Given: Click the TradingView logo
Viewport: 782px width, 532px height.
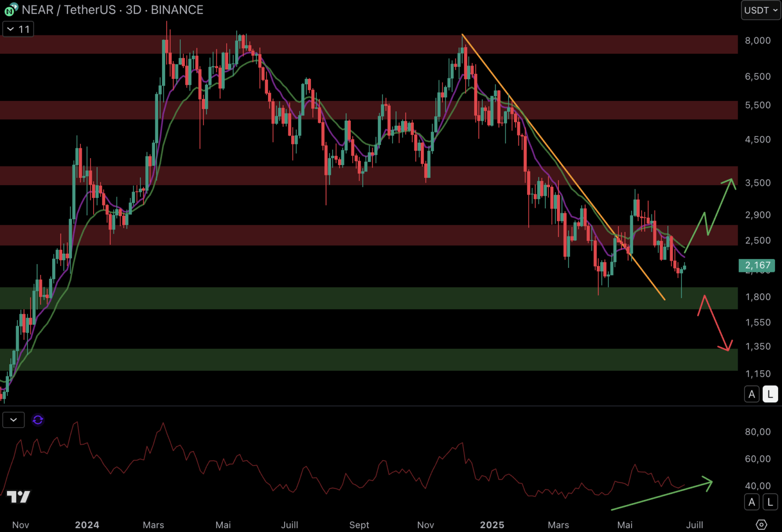Looking at the screenshot, I should coord(19,497).
